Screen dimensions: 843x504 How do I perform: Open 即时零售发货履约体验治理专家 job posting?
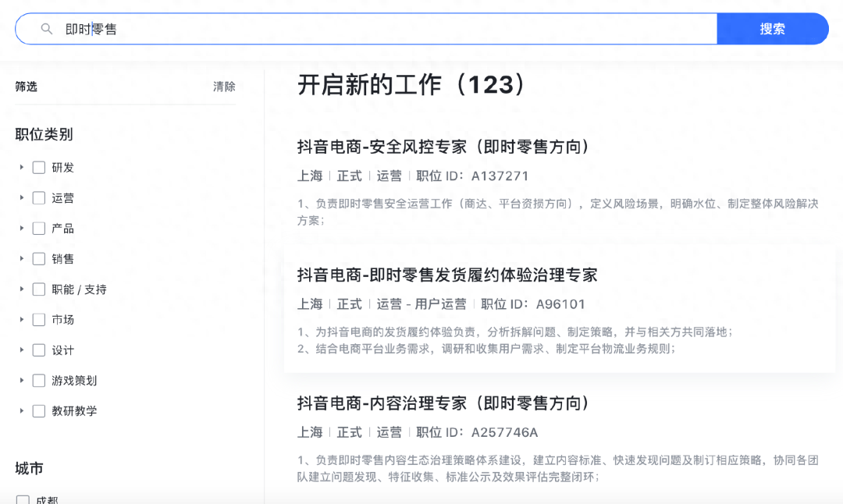point(447,275)
